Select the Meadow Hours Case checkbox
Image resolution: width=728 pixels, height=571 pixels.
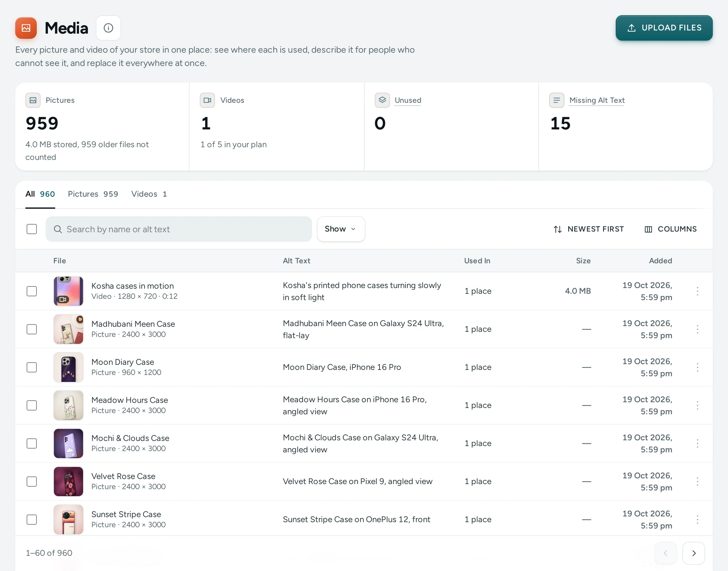click(x=32, y=405)
